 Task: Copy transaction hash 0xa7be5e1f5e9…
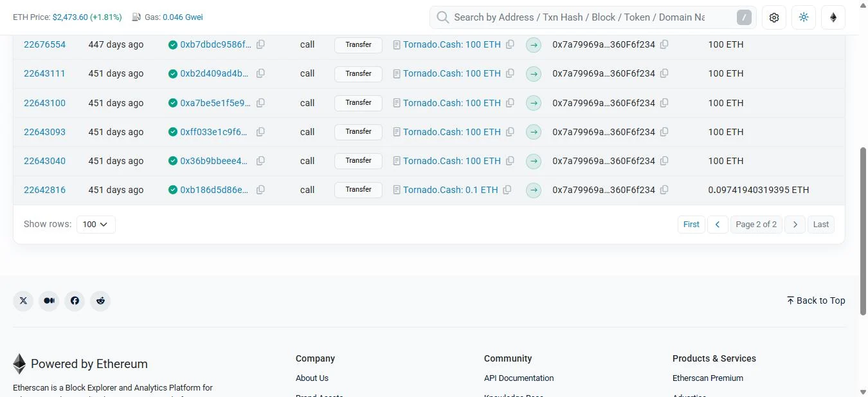260,103
